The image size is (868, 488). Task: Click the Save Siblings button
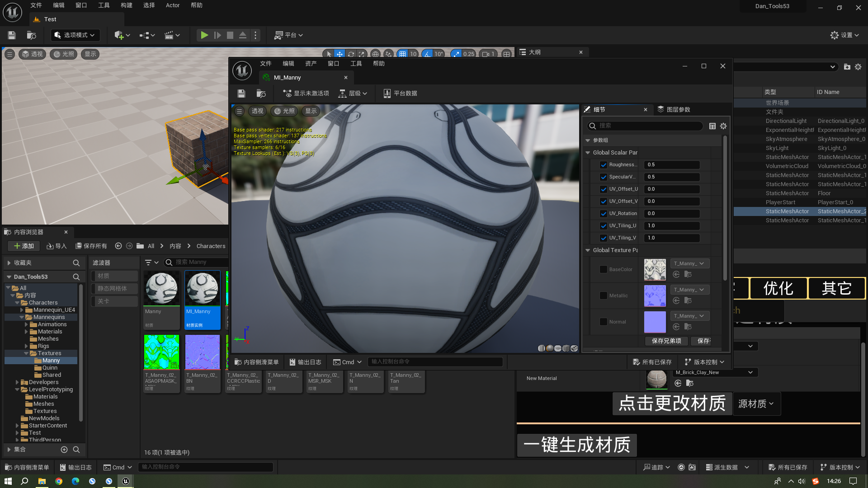(666, 341)
